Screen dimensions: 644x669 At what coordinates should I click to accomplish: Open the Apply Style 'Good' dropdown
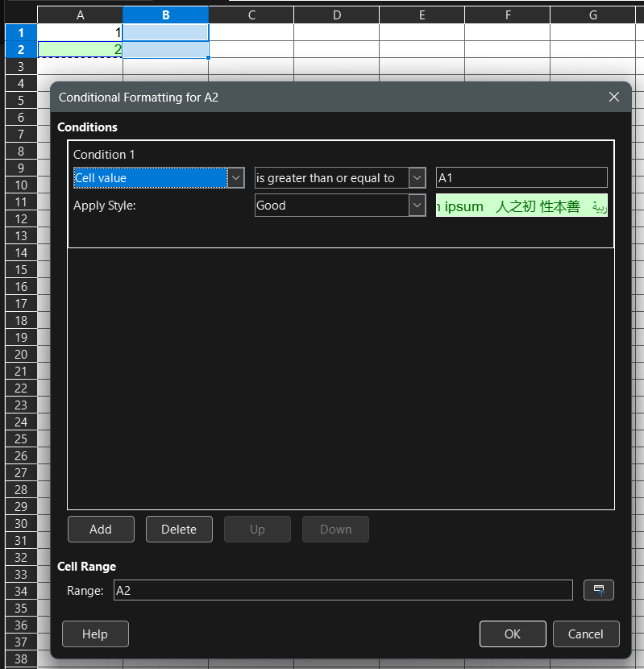pyautogui.click(x=417, y=206)
